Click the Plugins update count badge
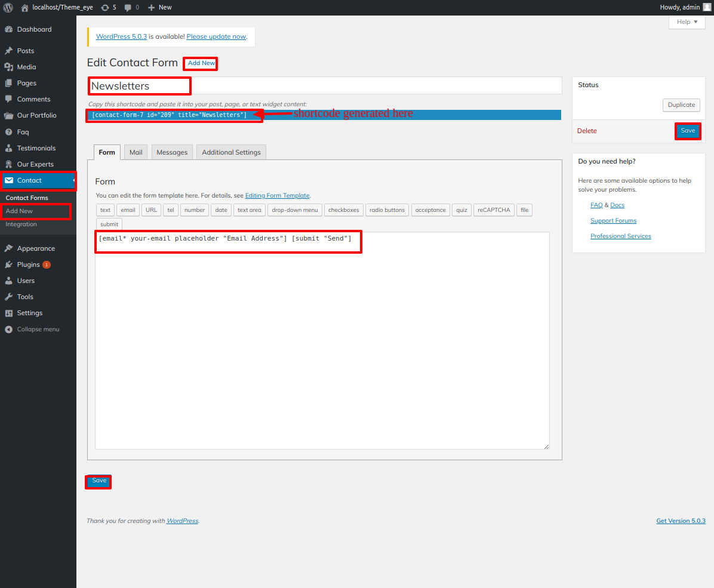The width and height of the screenshot is (714, 588). pos(47,264)
